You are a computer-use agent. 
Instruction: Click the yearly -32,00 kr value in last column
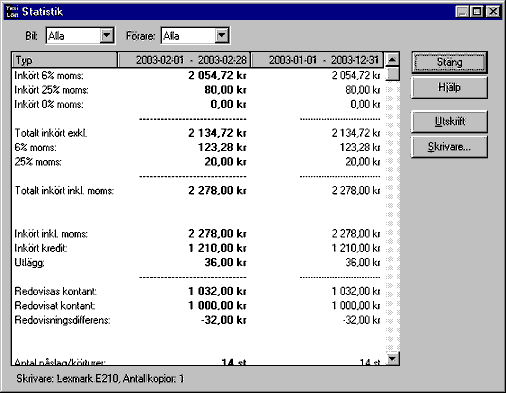[361, 320]
